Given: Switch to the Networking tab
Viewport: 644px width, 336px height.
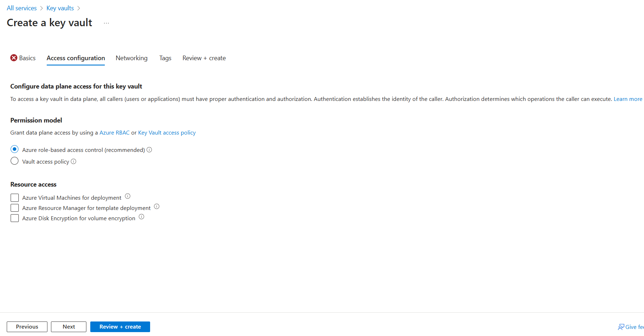Looking at the screenshot, I should pyautogui.click(x=131, y=58).
